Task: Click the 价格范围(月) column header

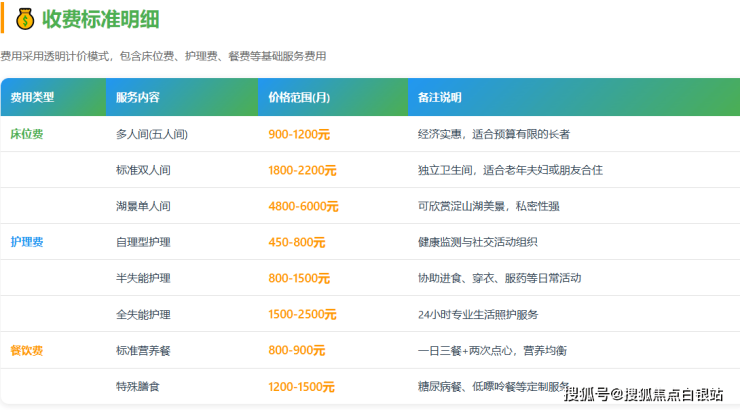Action: [x=299, y=98]
